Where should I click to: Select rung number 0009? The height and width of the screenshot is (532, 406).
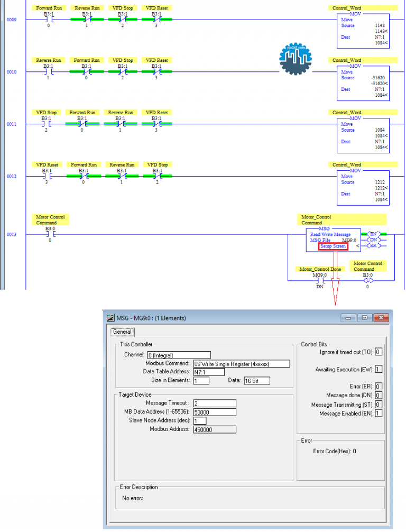(12, 20)
